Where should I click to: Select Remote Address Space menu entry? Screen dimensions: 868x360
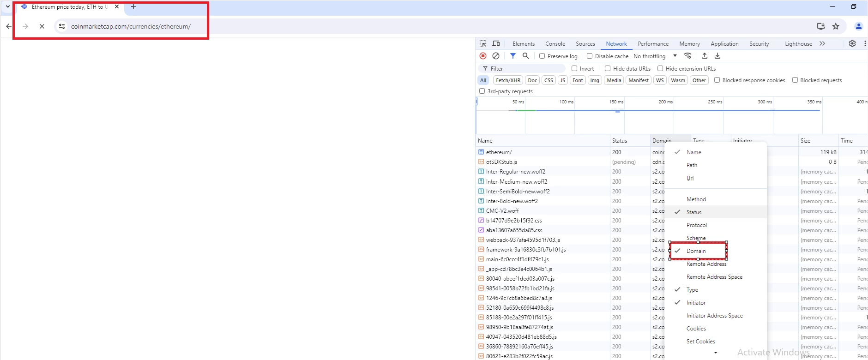pos(716,276)
